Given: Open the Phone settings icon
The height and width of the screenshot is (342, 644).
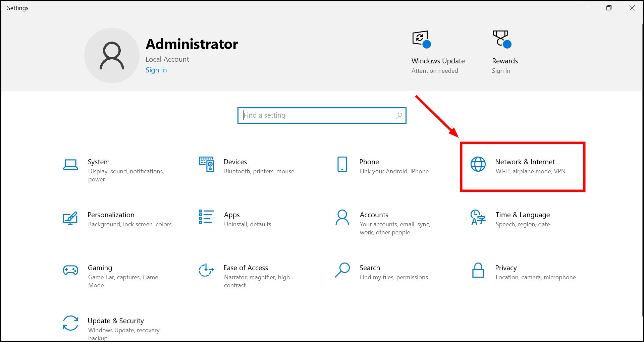Looking at the screenshot, I should (x=342, y=164).
